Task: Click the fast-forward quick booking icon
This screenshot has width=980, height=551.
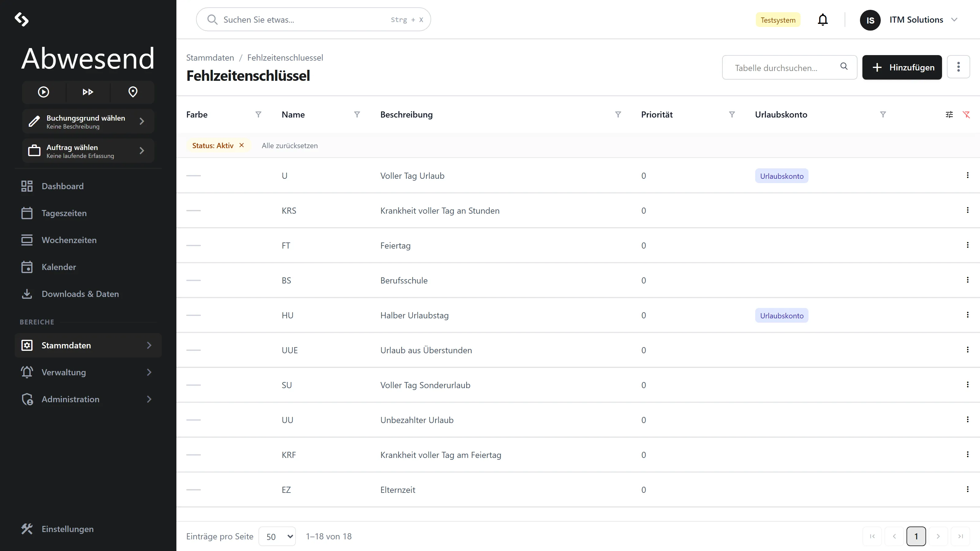Action: (88, 92)
